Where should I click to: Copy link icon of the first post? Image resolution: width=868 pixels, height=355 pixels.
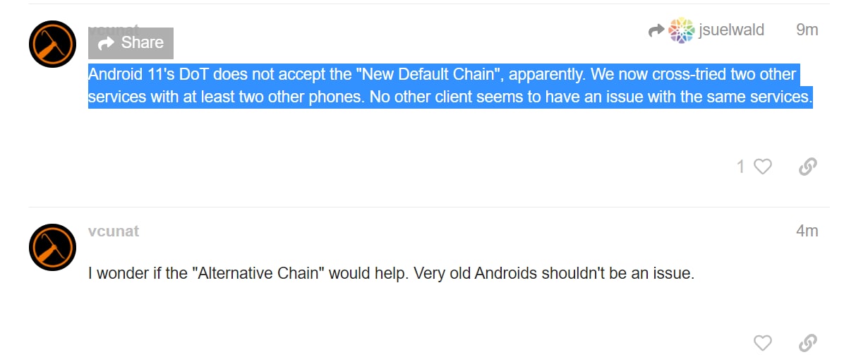coord(808,167)
